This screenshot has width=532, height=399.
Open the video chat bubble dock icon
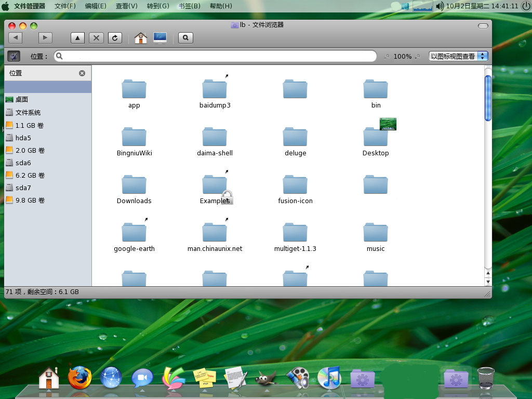click(x=142, y=378)
